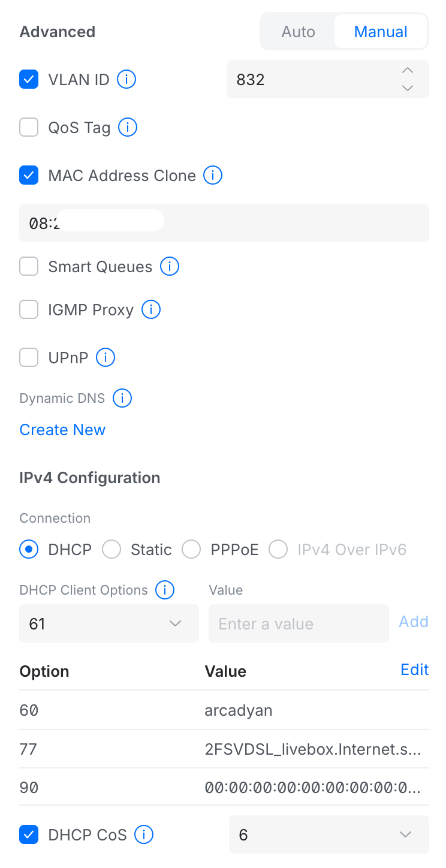Open the UPnP info icon
The height and width of the screenshot is (868, 446).
[106, 358]
